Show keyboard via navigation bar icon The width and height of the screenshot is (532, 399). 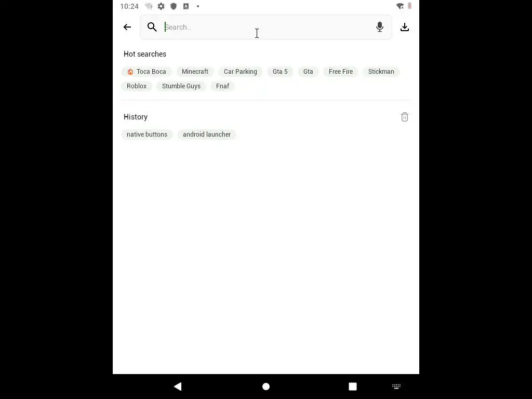point(396,386)
